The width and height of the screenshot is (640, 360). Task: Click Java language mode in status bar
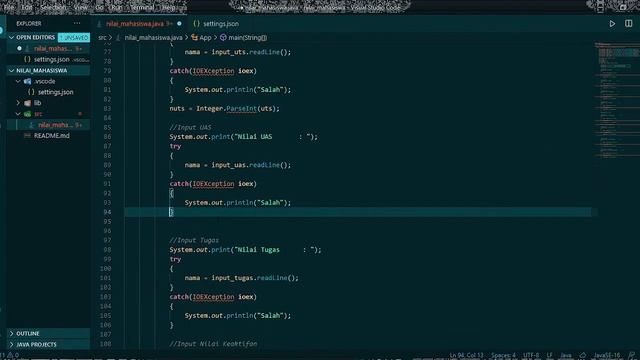[x=566, y=355]
